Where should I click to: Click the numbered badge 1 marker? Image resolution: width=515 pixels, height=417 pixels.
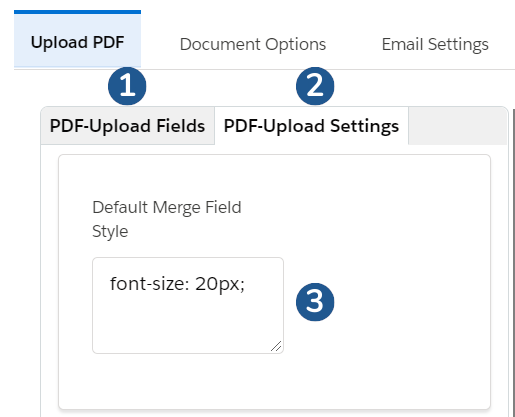point(127,86)
